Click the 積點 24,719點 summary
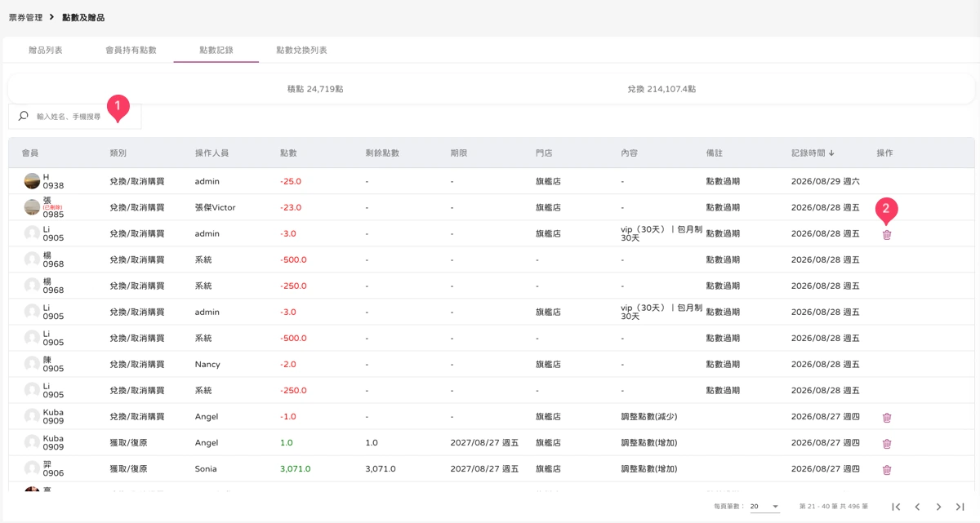Screen dimensions: 980x523 tap(315, 89)
